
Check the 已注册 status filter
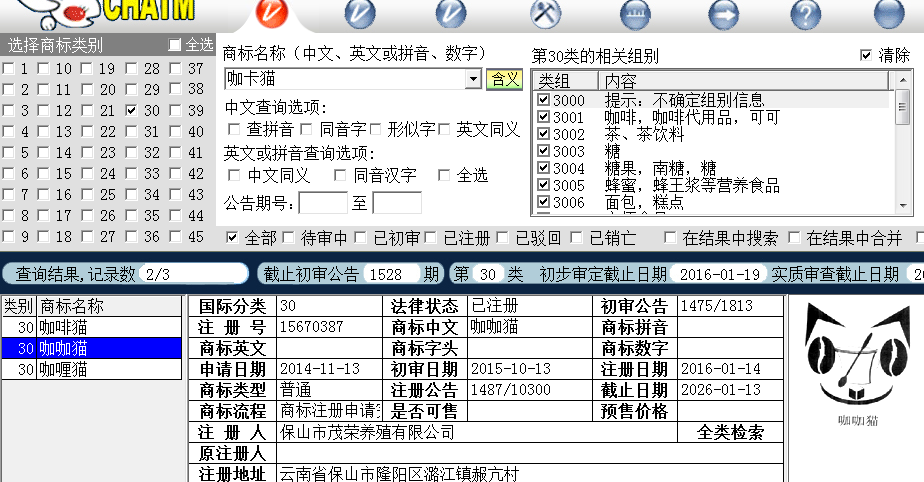[431, 237]
